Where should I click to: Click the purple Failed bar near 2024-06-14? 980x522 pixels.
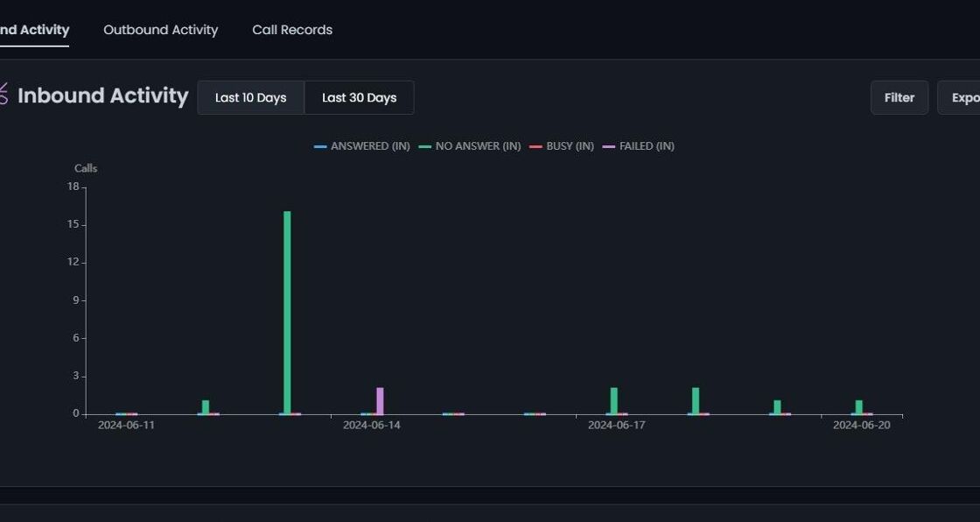click(x=380, y=400)
